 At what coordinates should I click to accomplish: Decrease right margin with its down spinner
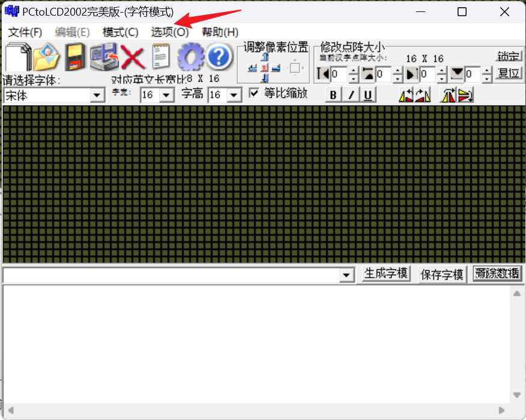coord(443,79)
